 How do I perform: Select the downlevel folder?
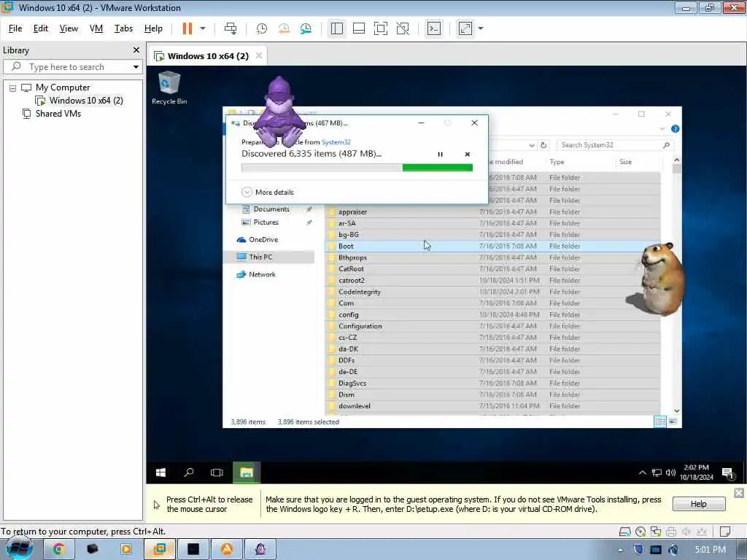point(355,406)
